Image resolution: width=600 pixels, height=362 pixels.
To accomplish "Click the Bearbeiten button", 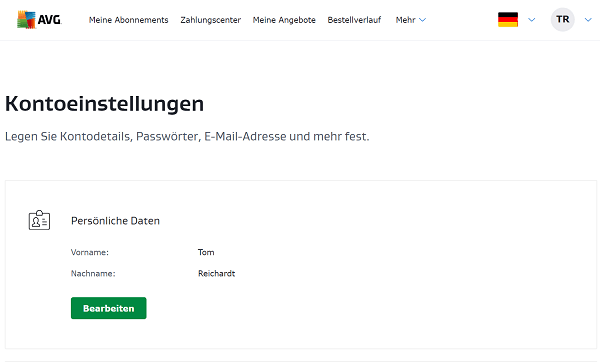I will tap(109, 308).
